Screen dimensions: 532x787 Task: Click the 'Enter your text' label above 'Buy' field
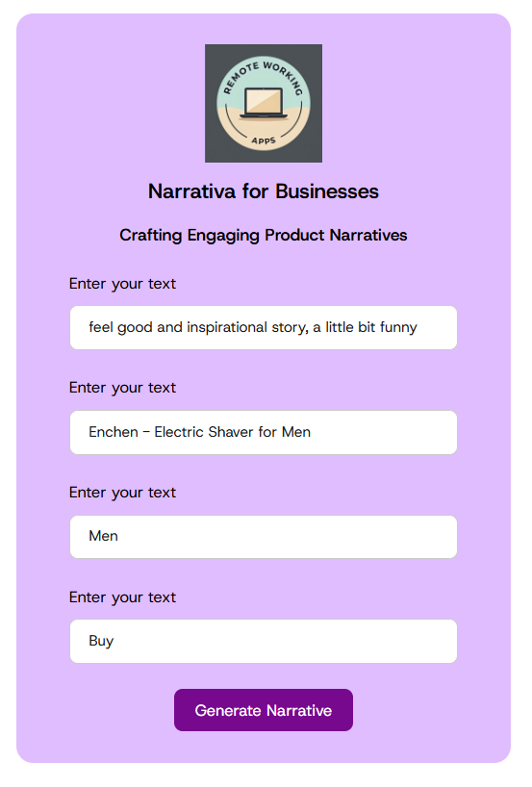[x=122, y=597]
